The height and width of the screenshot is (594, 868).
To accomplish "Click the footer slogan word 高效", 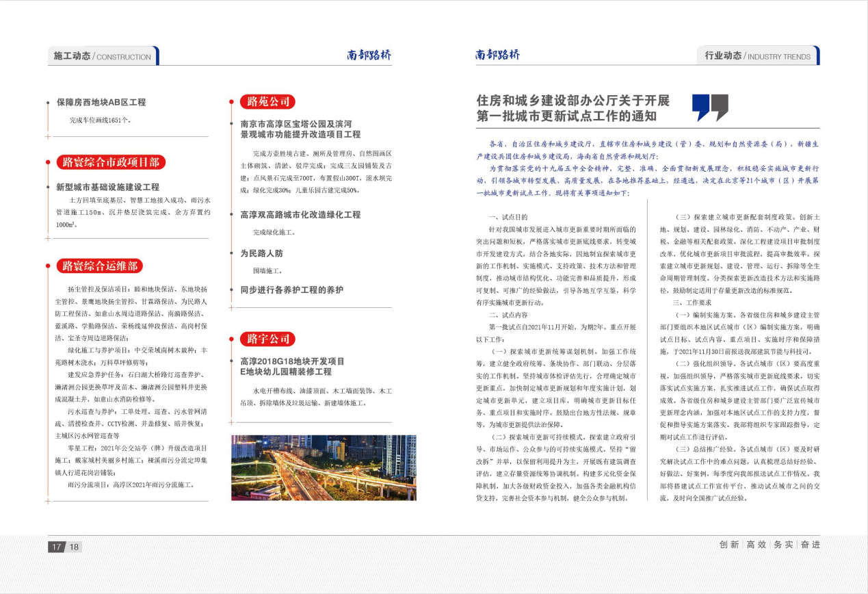I will tap(757, 545).
